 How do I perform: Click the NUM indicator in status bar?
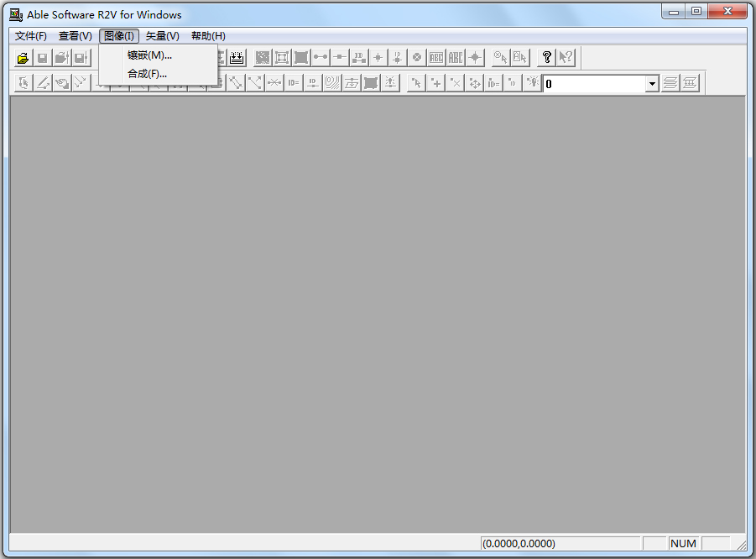coord(683,543)
